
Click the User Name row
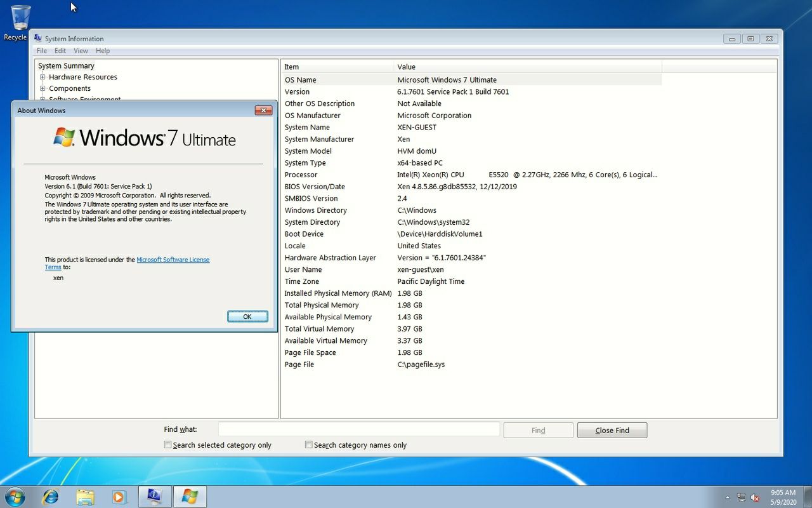click(x=471, y=269)
